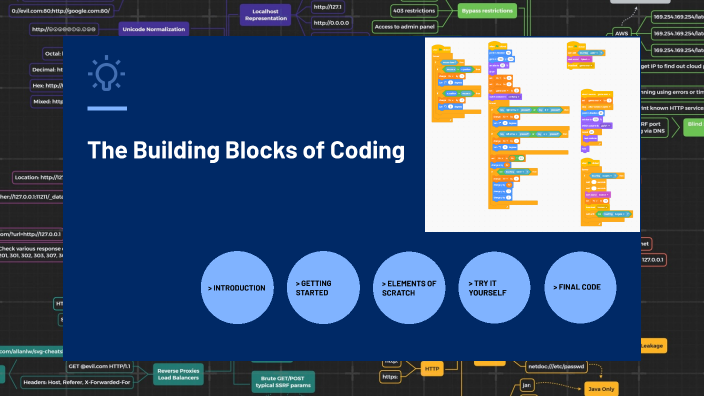Click the 'AWS' node

pyautogui.click(x=621, y=34)
